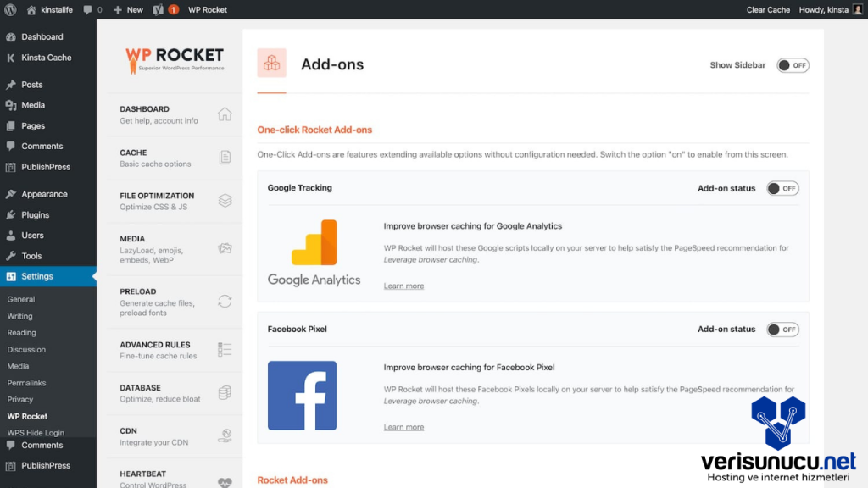Image resolution: width=868 pixels, height=488 pixels.
Task: Click the WordPress logo in admin bar
Action: tap(10, 9)
